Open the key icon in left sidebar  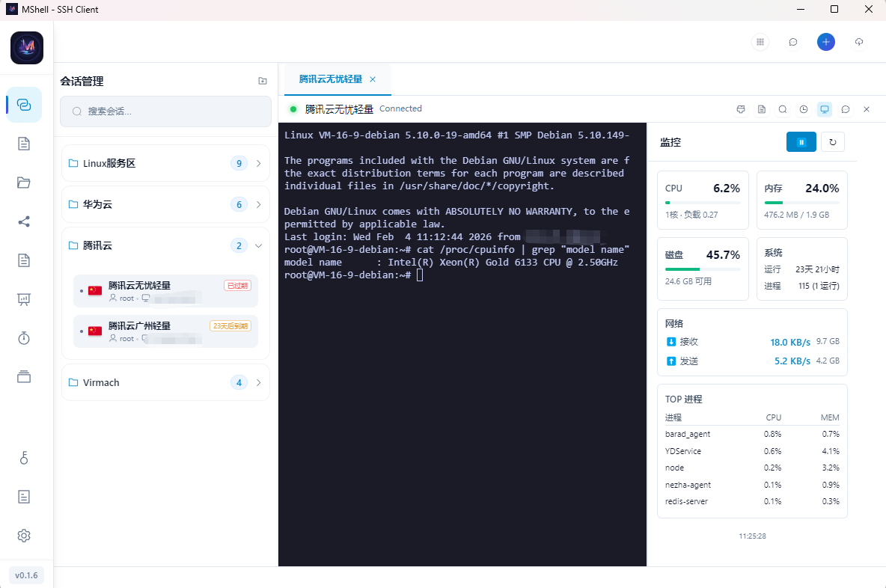point(24,458)
